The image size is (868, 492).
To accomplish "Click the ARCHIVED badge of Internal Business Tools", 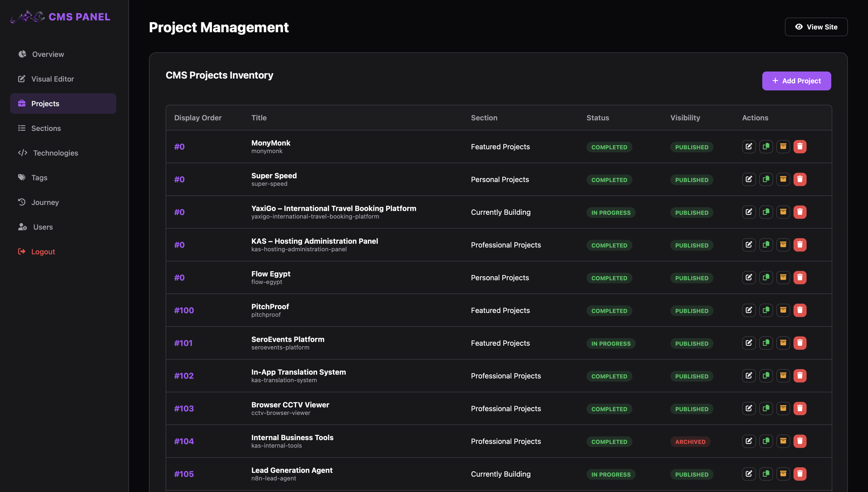I will coord(690,442).
